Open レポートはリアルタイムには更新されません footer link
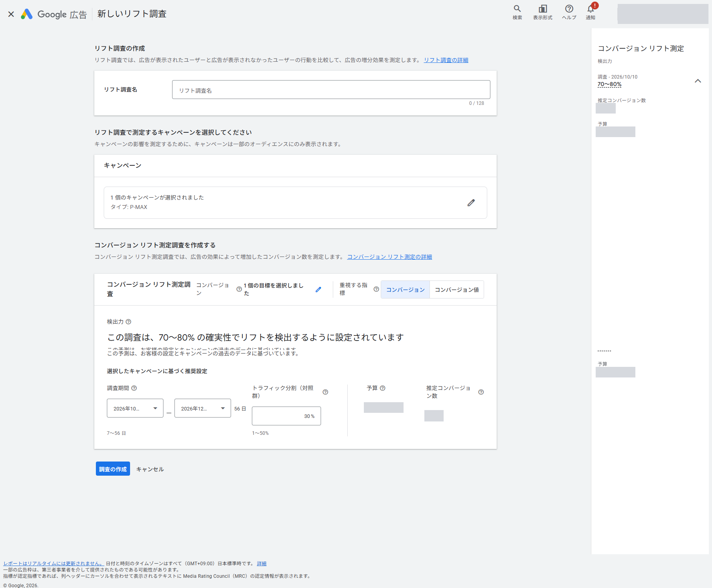The image size is (712, 588). pos(53,564)
